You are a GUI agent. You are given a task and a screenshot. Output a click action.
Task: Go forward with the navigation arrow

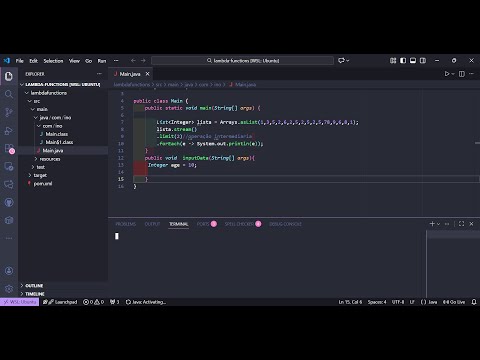[x=143, y=61]
